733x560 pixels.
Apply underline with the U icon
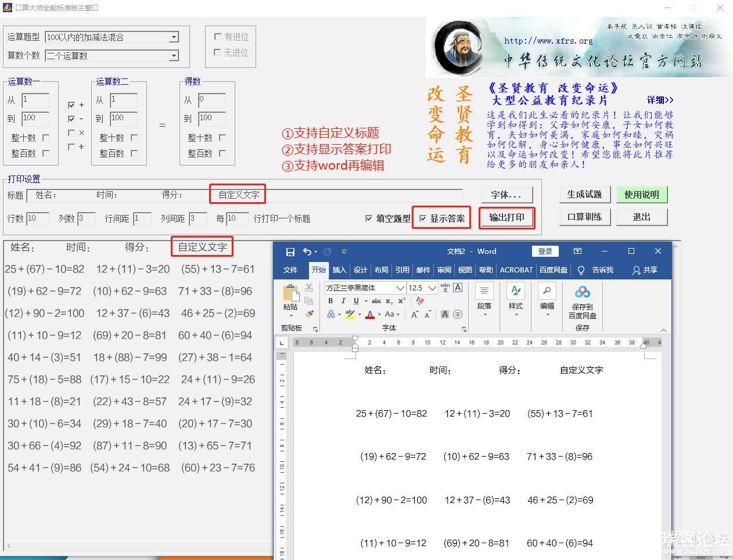tap(356, 301)
